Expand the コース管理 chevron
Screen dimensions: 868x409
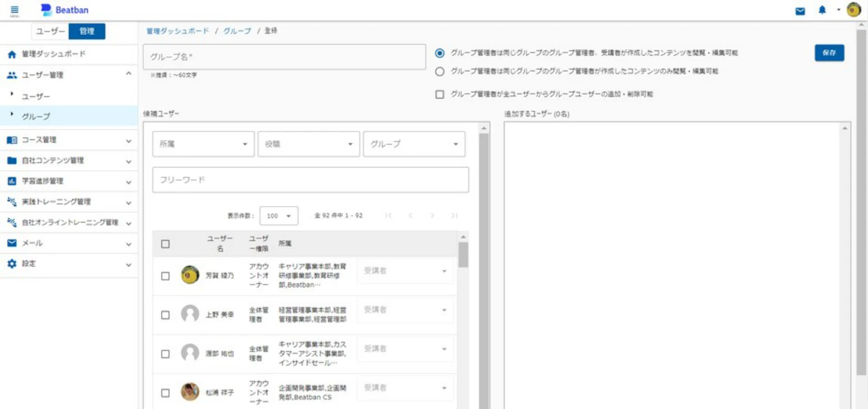128,141
